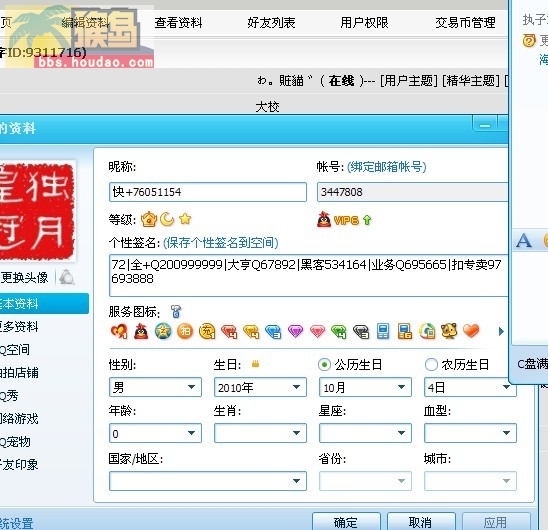Open the 更多资料 sidebar tab

[19, 327]
